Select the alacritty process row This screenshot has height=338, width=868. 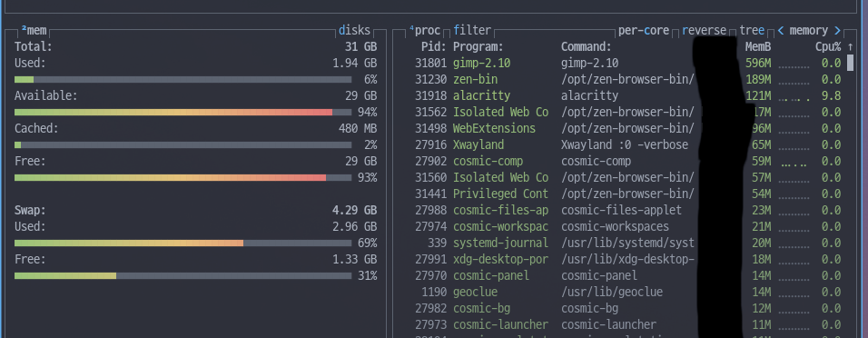pos(620,96)
